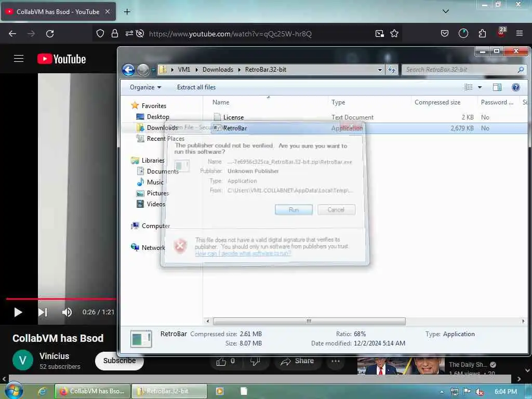
Task: Go to YouTube home via logo
Action: [61, 59]
